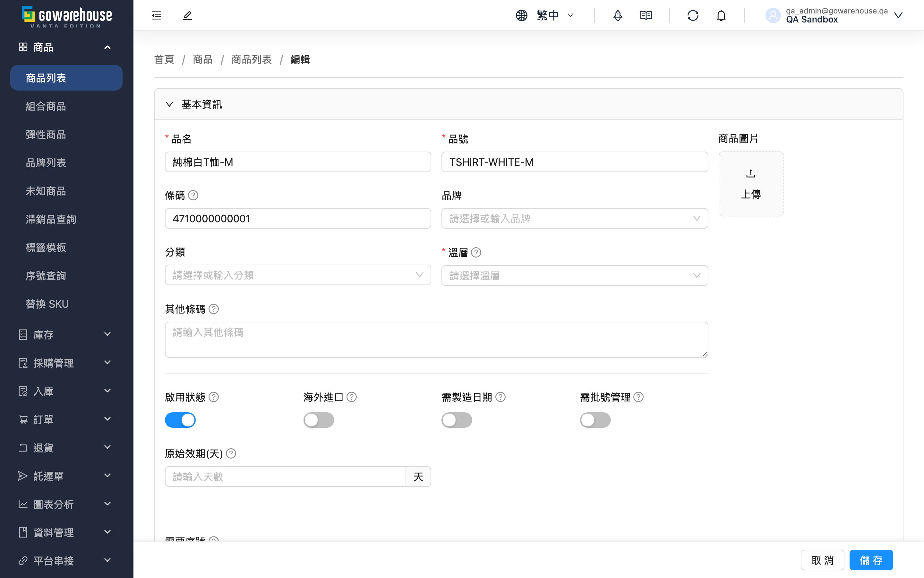This screenshot has height=578, width=924.
Task: Collapse the sidebar with the menu fold icon
Action: pyautogui.click(x=157, y=15)
